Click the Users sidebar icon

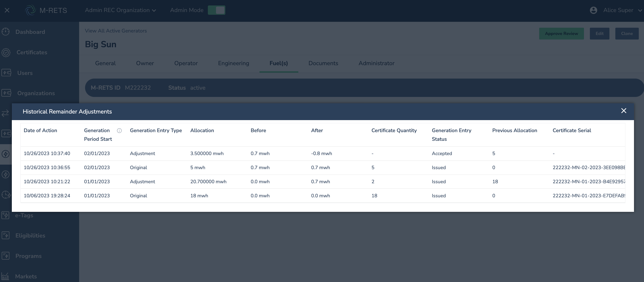tap(6, 73)
